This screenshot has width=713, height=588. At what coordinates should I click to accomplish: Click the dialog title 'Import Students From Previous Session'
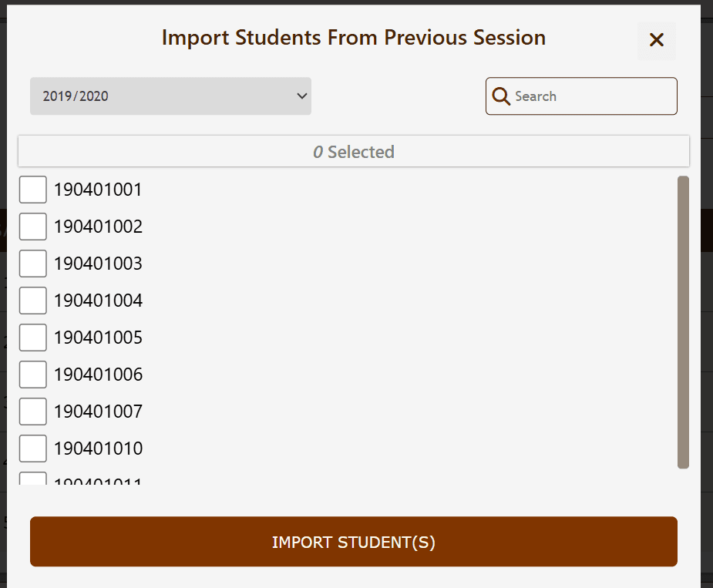pos(353,37)
